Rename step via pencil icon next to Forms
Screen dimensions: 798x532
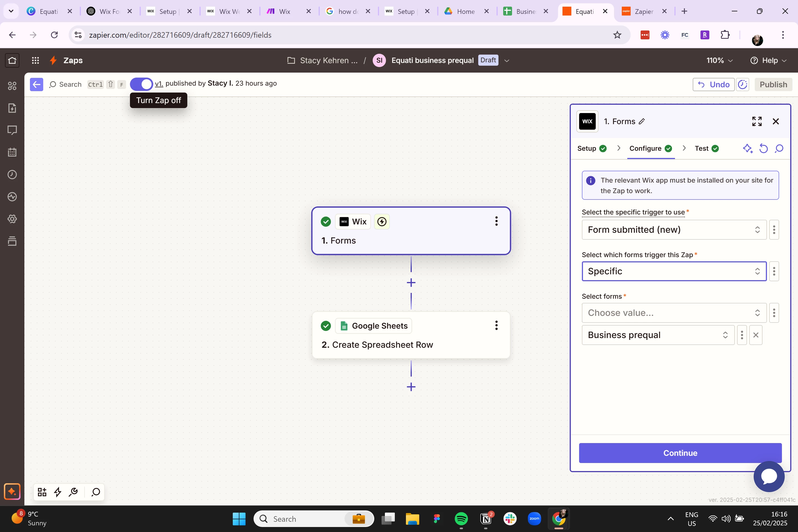tap(642, 121)
